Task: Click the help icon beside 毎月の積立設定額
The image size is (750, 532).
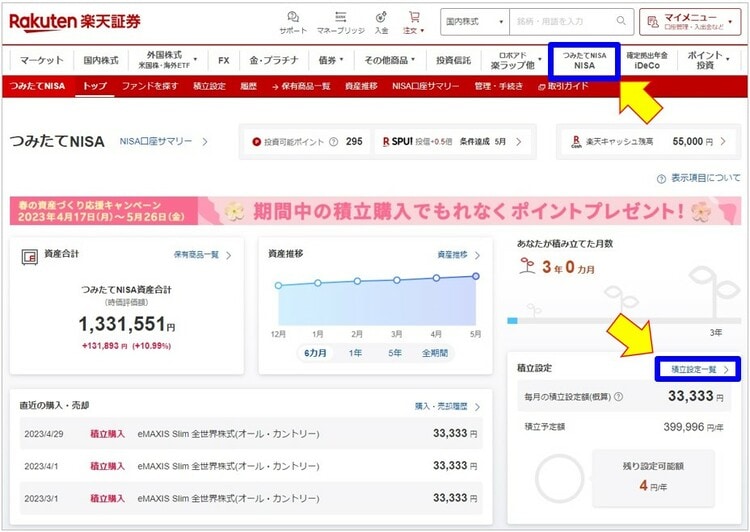Action: (618, 397)
